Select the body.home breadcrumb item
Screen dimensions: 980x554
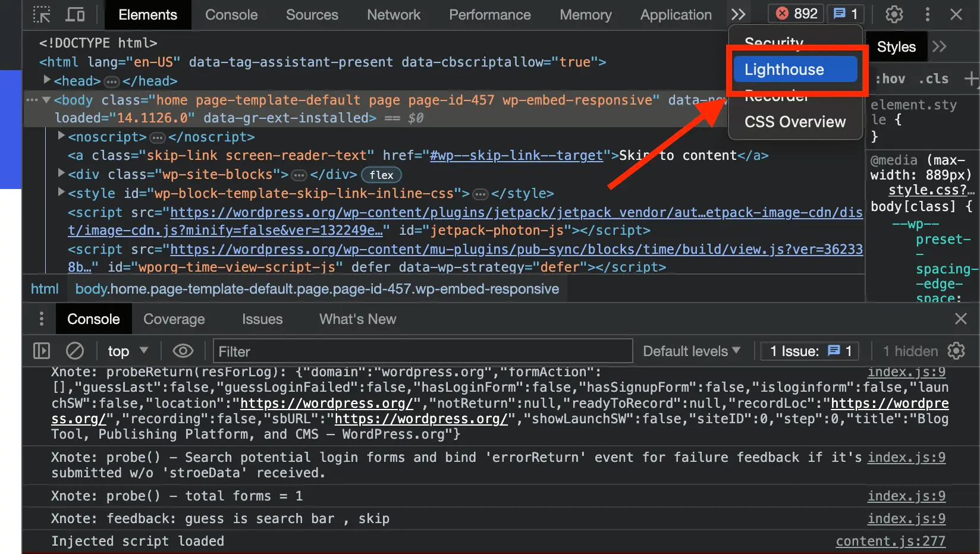pos(317,289)
